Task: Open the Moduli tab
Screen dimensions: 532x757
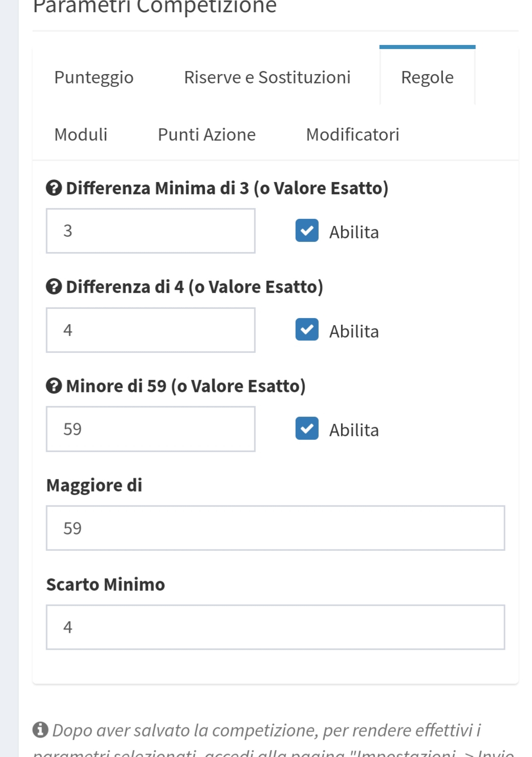Action: (81, 135)
